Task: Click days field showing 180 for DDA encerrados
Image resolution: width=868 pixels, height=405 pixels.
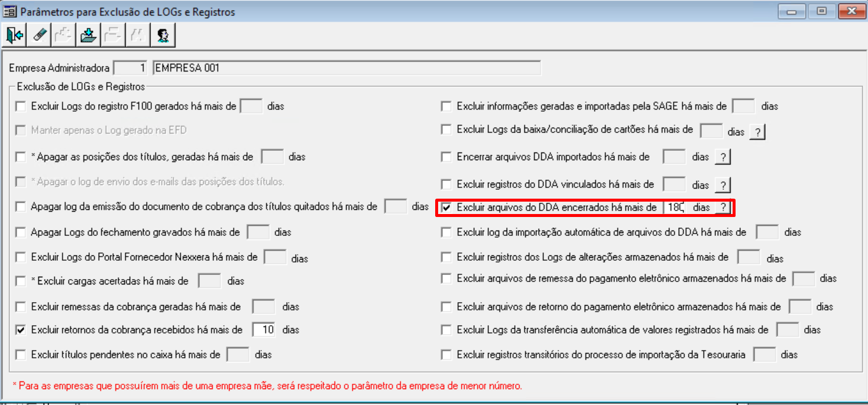Action: coord(674,208)
